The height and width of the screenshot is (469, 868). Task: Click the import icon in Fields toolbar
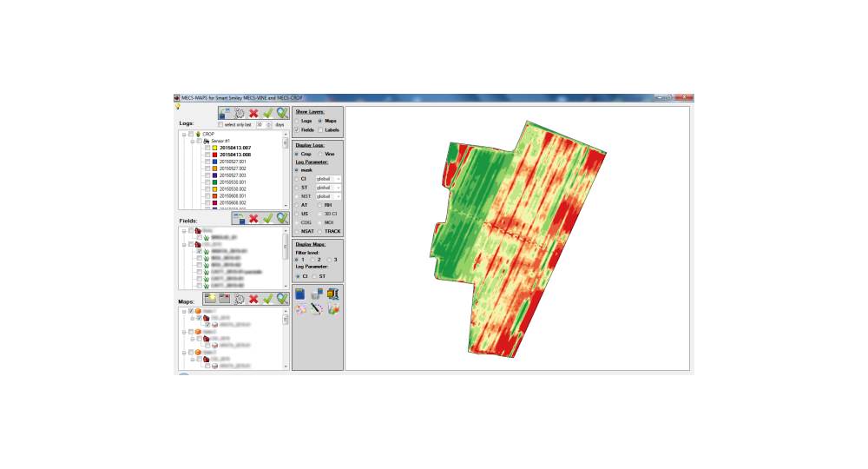[x=239, y=218]
